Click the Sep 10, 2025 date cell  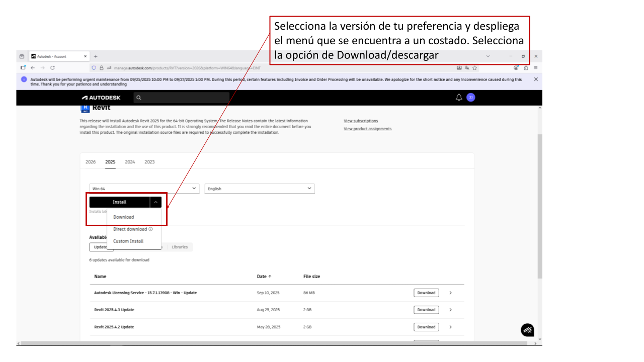(268, 293)
